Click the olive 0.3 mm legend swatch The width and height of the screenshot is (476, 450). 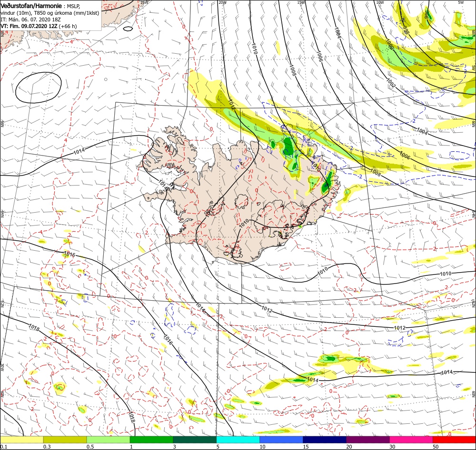click(65, 440)
